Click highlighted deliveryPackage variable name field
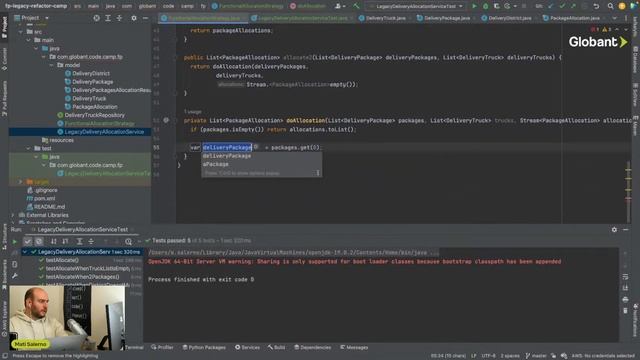Viewport: 640px width, 360px height. (227, 147)
